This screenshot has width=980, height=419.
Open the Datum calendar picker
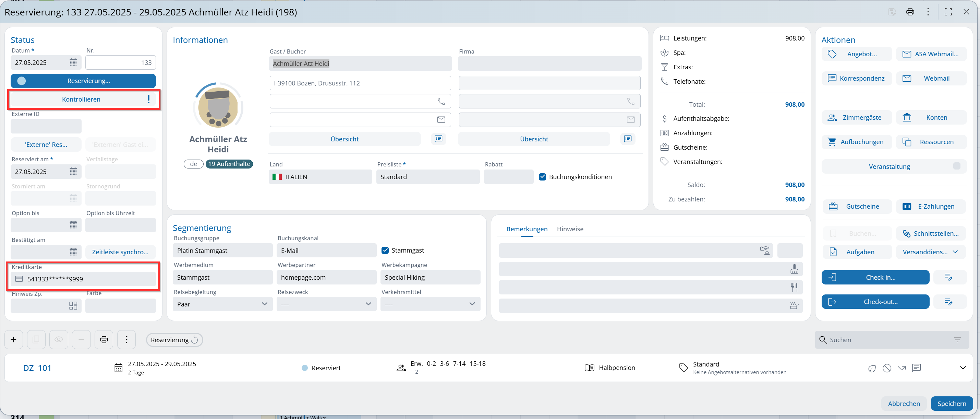[73, 62]
